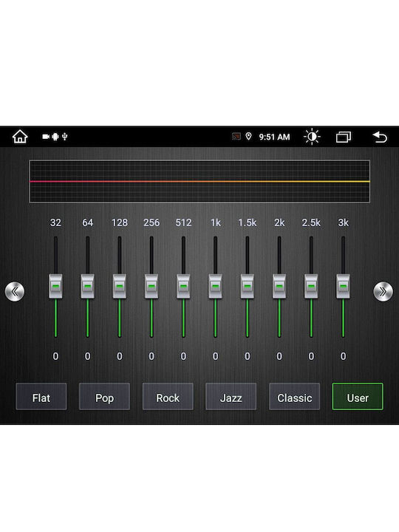Tap the back arrow icon
Image resolution: width=399 pixels, height=532 pixels.
point(380,137)
